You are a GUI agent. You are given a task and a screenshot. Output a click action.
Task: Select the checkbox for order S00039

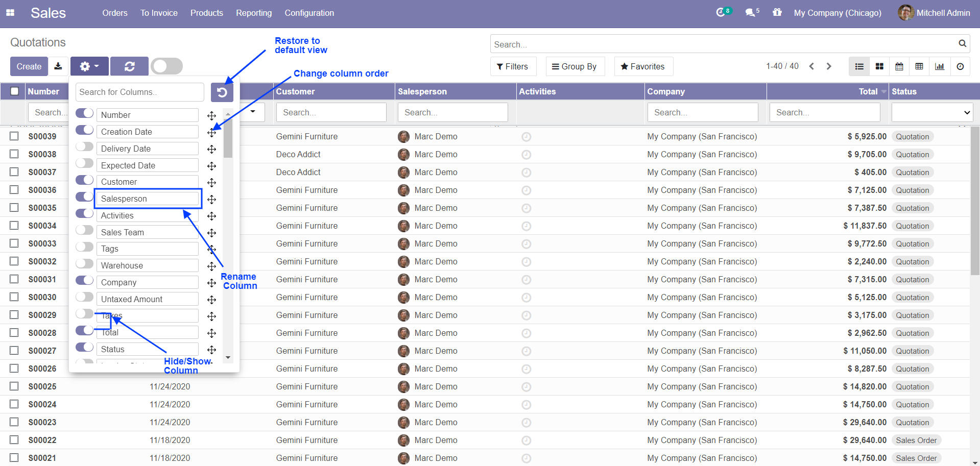pos(14,136)
